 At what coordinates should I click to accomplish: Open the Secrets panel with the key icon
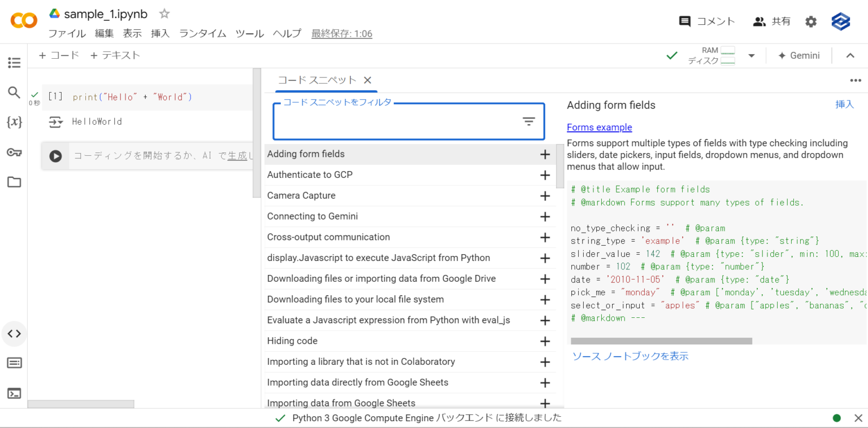[14, 151]
